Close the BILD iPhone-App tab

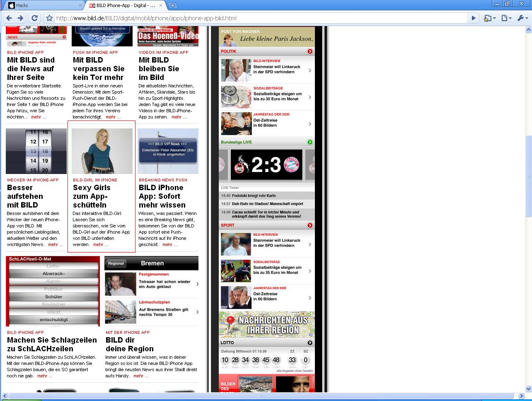pos(161,5)
